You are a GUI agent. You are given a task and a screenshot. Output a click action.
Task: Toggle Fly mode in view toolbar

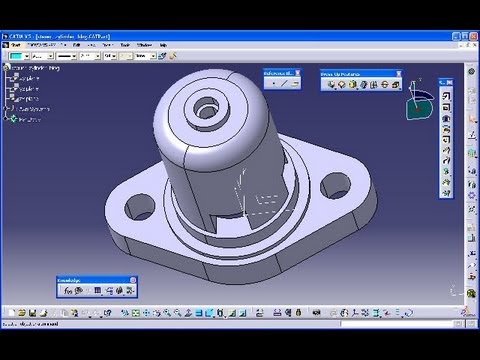(x=125, y=313)
